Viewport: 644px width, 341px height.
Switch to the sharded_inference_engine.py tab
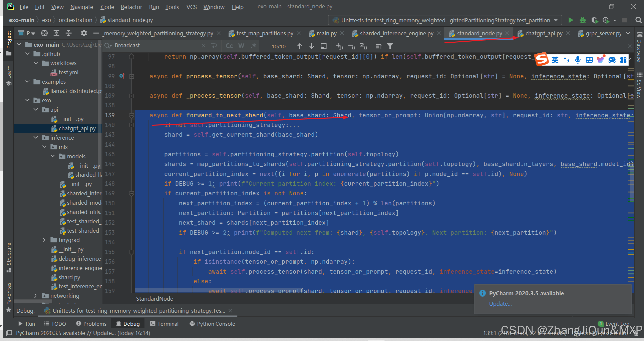click(x=396, y=33)
